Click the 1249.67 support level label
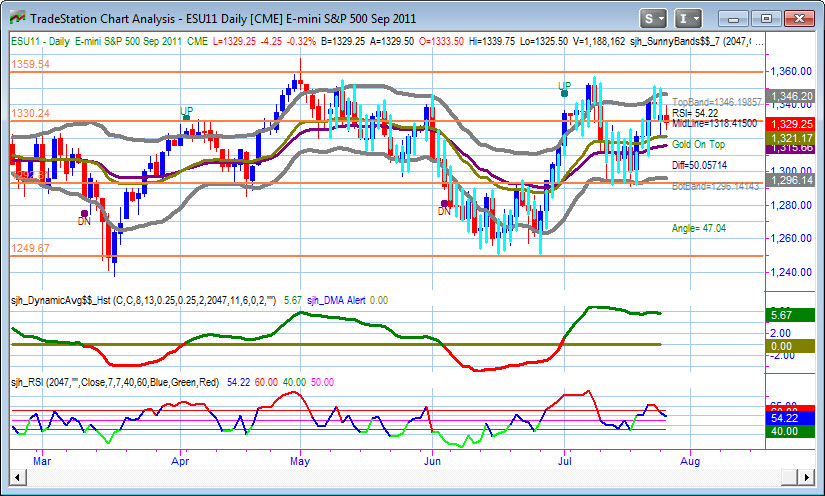 [31, 248]
